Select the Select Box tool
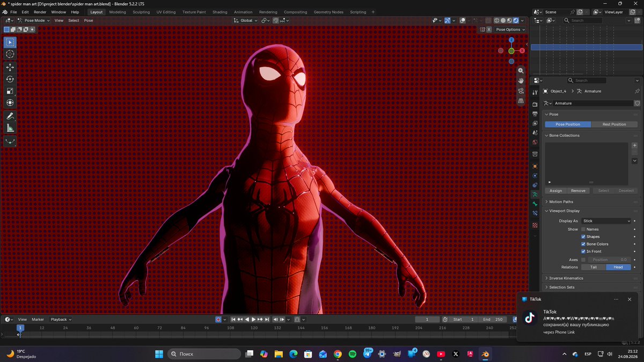Image resolution: width=644 pixels, height=362 pixels. [10, 42]
